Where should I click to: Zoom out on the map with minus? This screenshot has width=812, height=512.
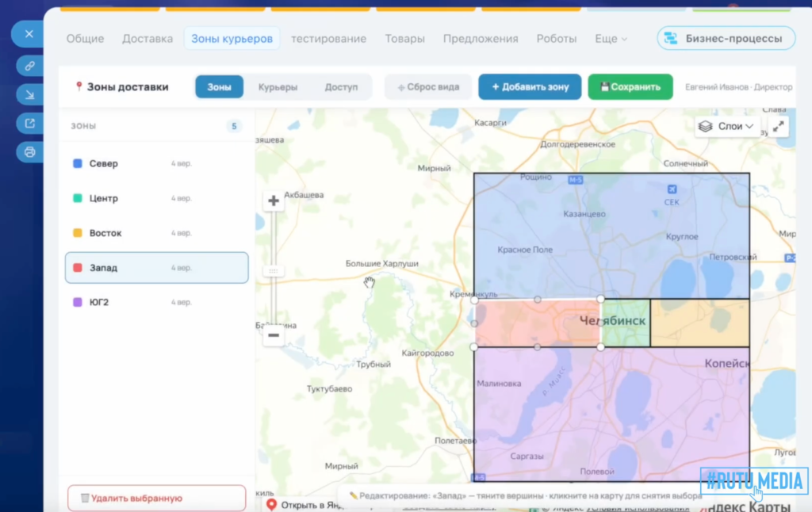tap(274, 335)
